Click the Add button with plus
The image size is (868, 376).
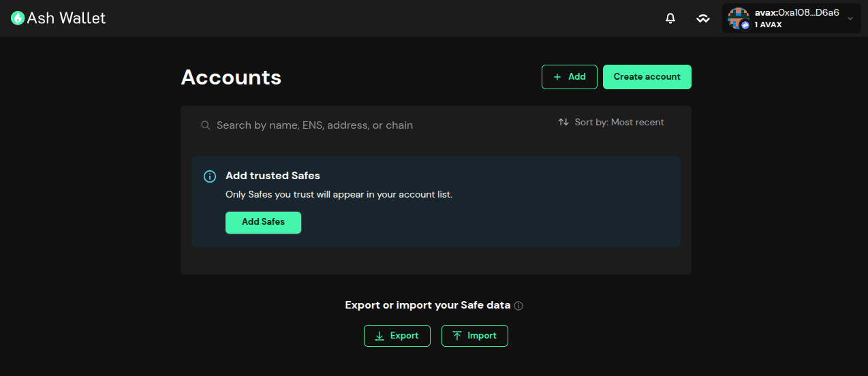point(570,77)
